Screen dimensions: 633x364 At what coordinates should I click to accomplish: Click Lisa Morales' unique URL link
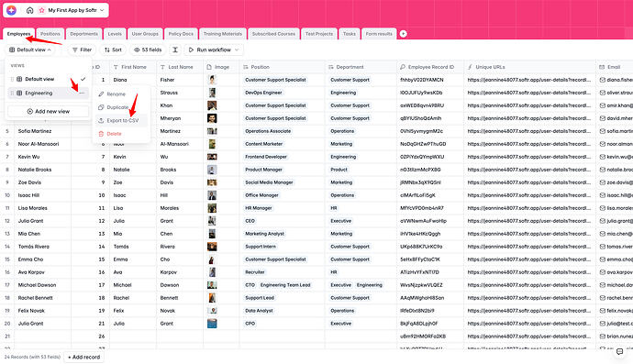tap(528, 208)
